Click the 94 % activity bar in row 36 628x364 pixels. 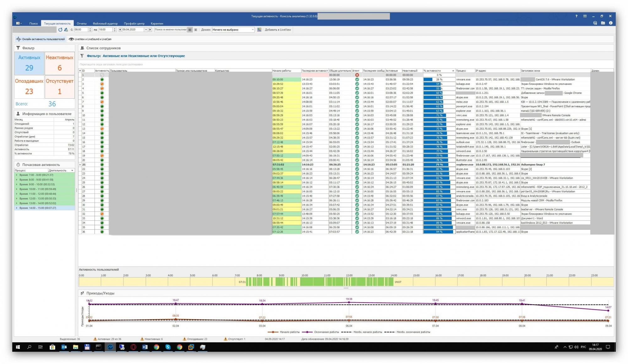(x=439, y=232)
